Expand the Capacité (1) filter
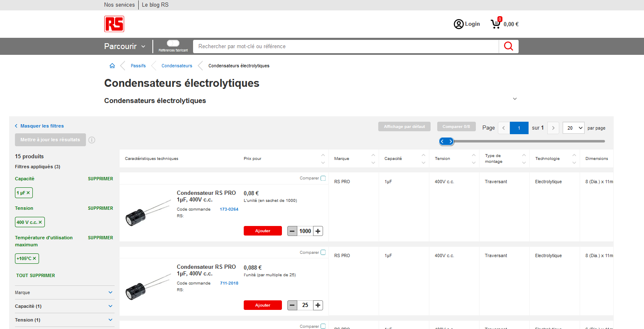Image resolution: width=644 pixels, height=329 pixels. tap(64, 306)
